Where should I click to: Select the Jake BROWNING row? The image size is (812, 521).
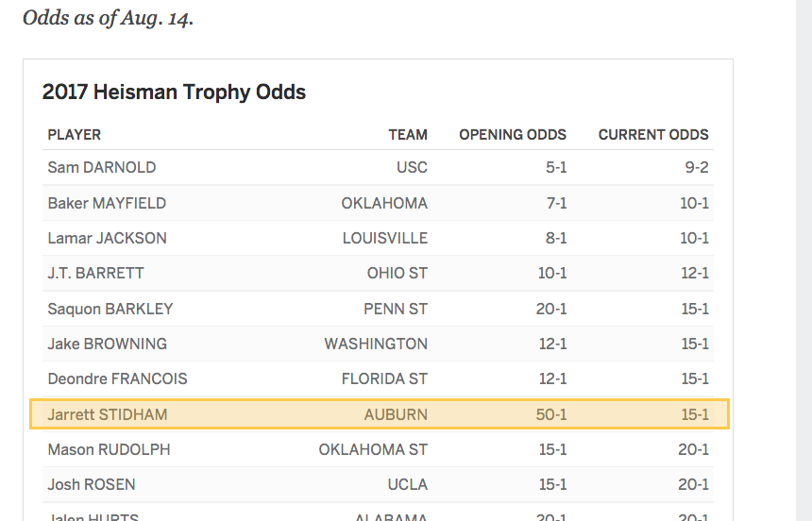(x=378, y=344)
